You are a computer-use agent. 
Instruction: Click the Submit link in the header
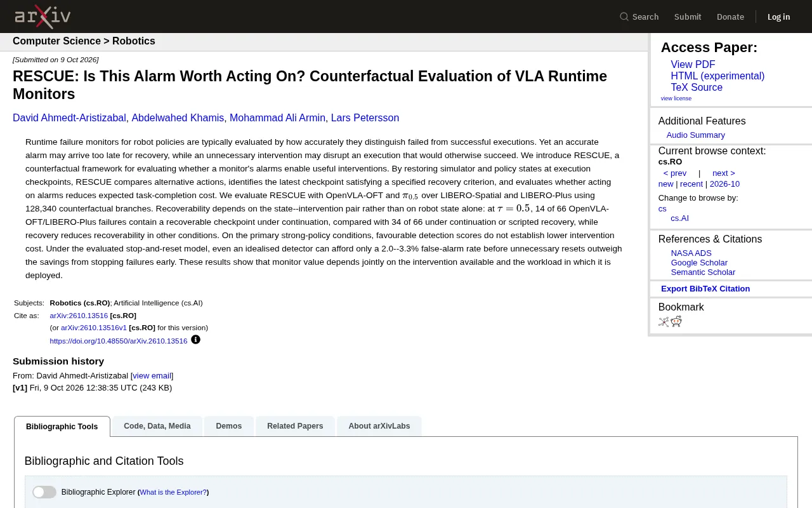click(688, 17)
